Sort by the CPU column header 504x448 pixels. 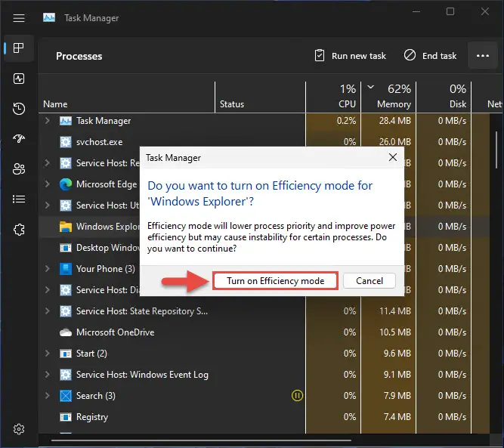pyautogui.click(x=333, y=97)
